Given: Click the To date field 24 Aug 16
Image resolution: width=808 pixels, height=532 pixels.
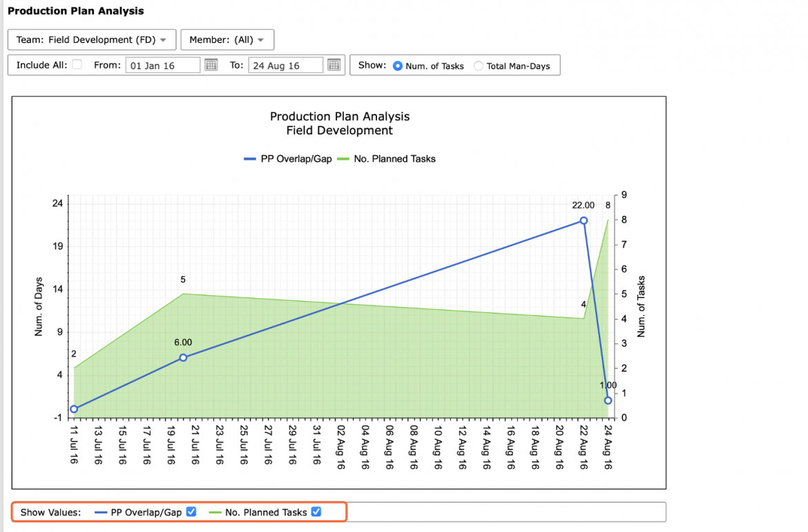Looking at the screenshot, I should click(285, 66).
